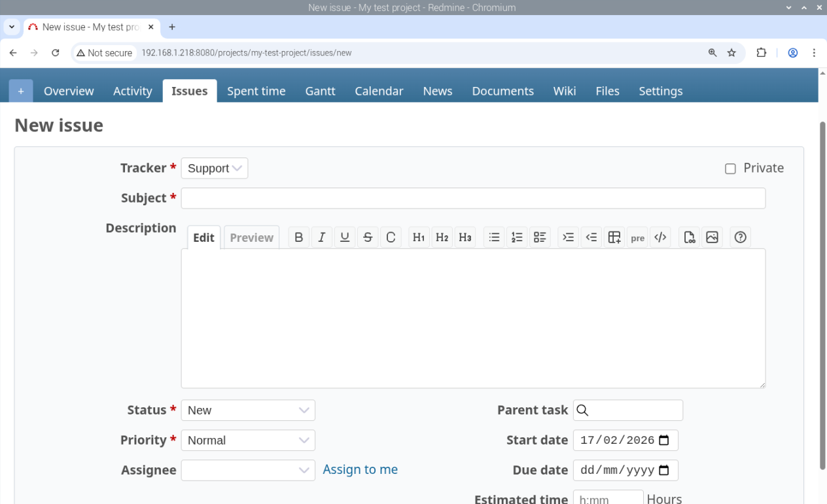Screen dimensions: 827x504
Task: Click the Subject input field
Action: pos(473,197)
